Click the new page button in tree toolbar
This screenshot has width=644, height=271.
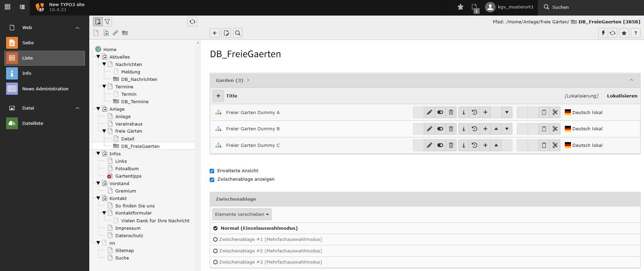point(98,22)
